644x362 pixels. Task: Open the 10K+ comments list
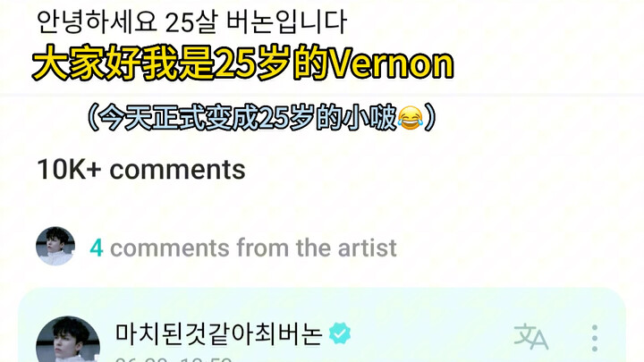point(141,169)
